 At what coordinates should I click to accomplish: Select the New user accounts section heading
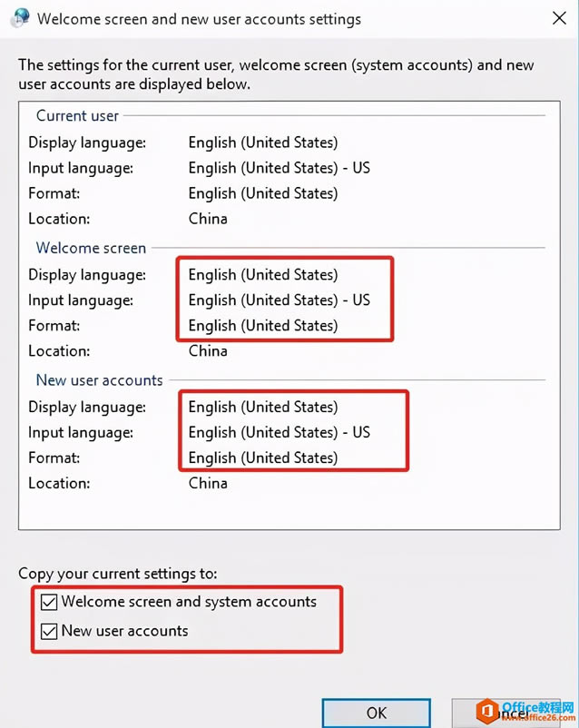[99, 380]
